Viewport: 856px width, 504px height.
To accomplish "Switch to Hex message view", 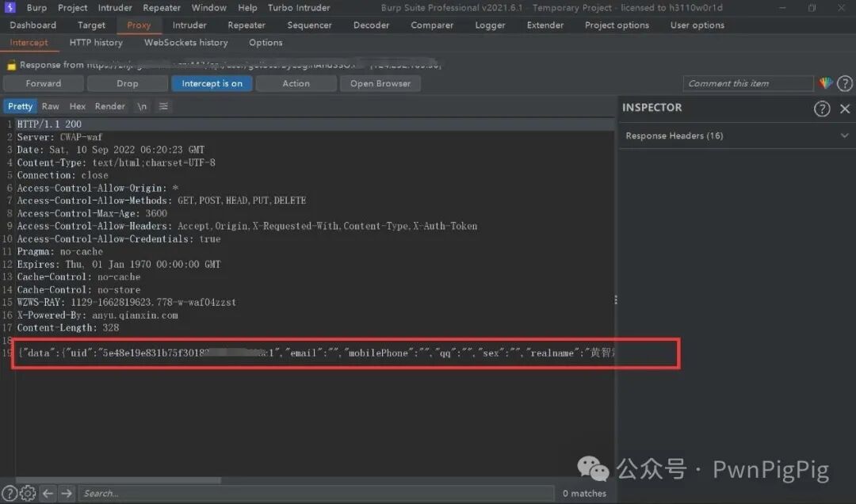I will pyautogui.click(x=77, y=106).
